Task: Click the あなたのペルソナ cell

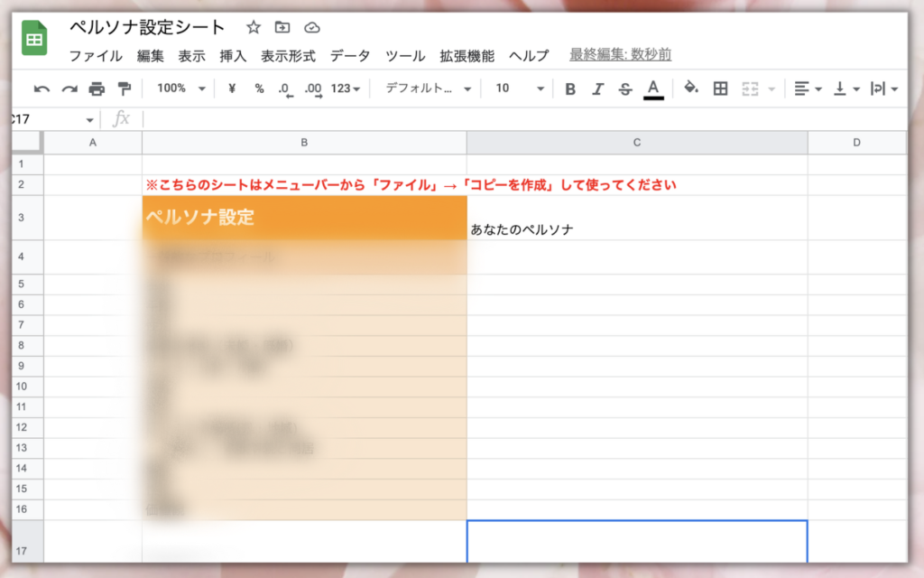Action: 637,218
